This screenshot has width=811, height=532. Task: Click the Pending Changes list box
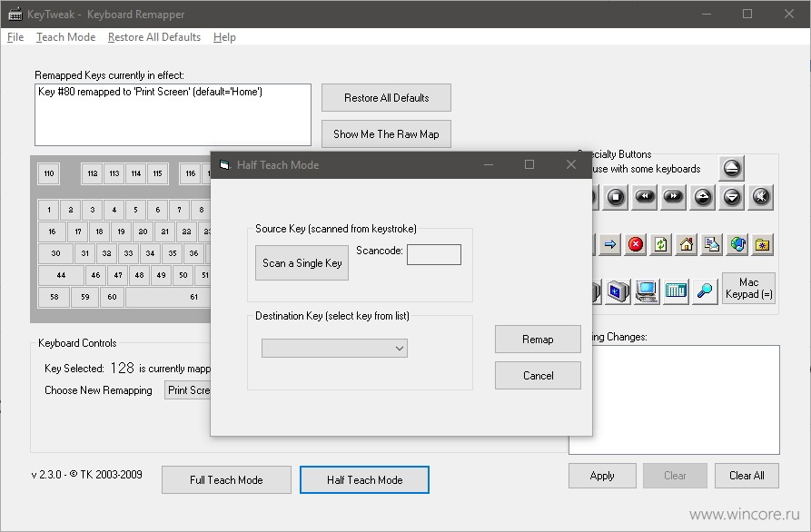[x=686, y=399]
